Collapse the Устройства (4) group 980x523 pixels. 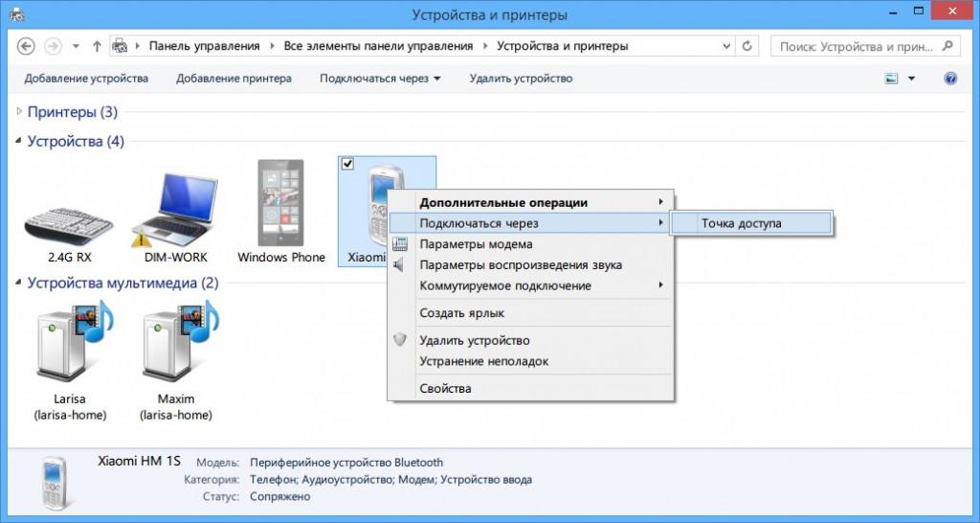[19, 141]
